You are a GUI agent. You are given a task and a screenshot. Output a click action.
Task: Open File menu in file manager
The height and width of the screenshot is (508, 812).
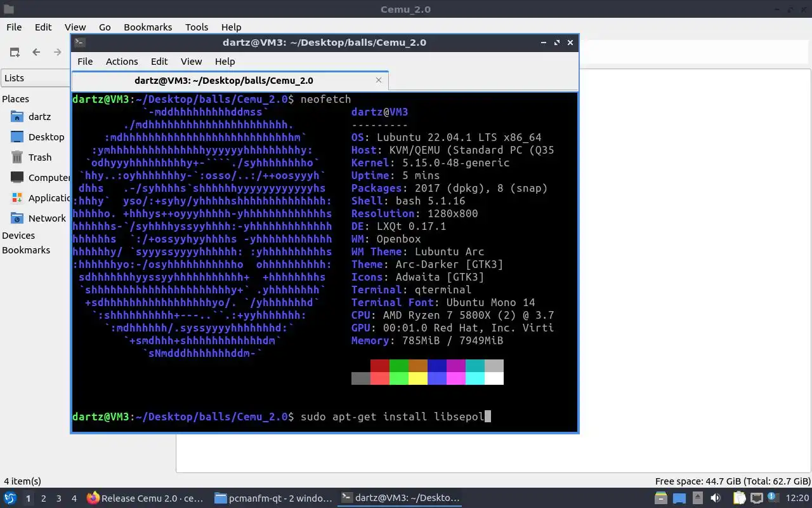14,27
